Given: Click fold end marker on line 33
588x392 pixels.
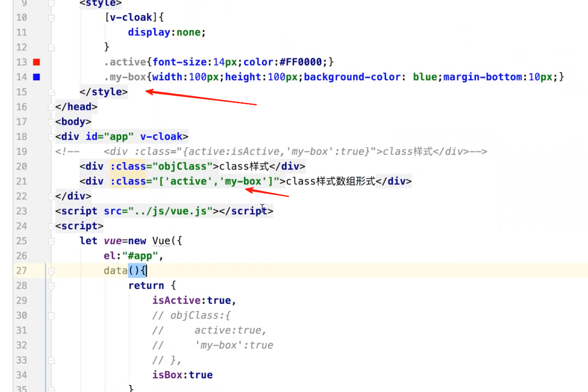Looking at the screenshot, I should 51,360.
